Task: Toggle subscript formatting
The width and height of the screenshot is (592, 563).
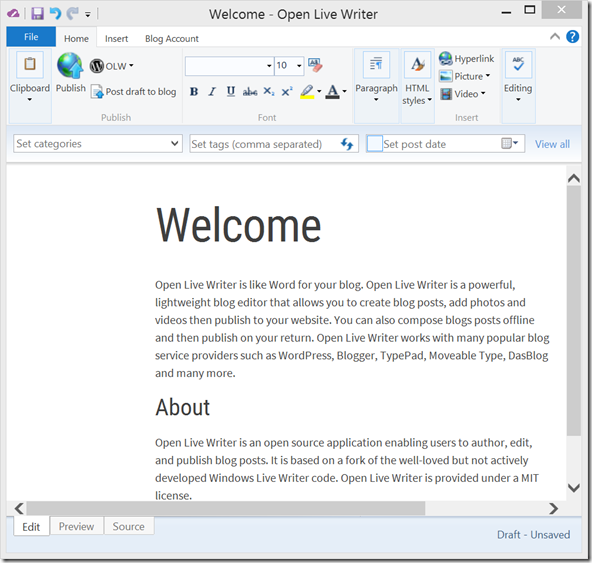Action: pyautogui.click(x=268, y=91)
